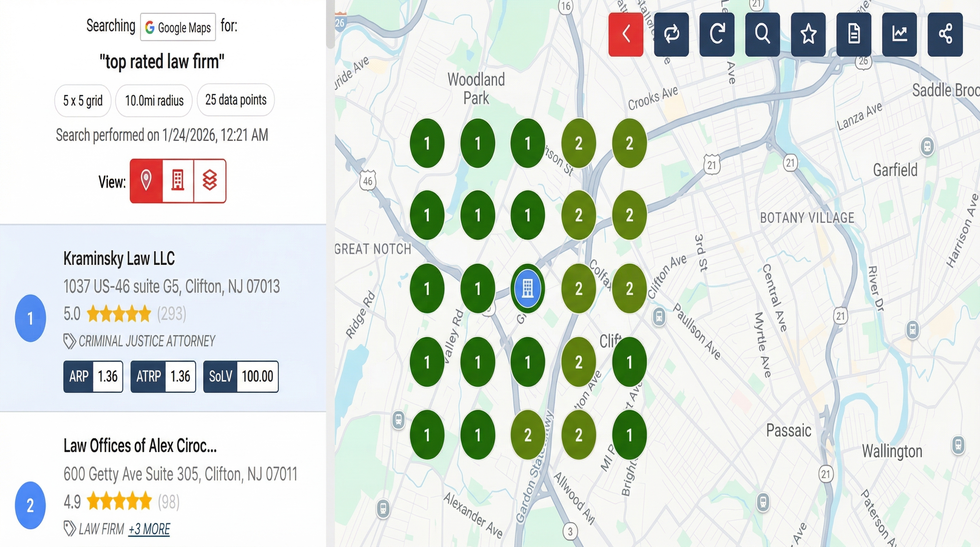Click the blue building marker on the map

tap(528, 288)
